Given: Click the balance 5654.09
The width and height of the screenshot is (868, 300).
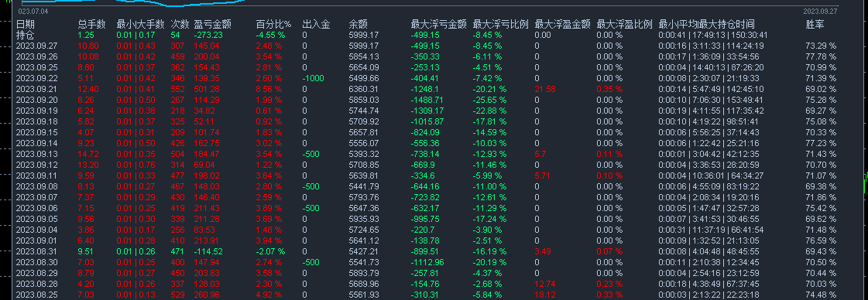Looking at the screenshot, I should click(364, 67).
